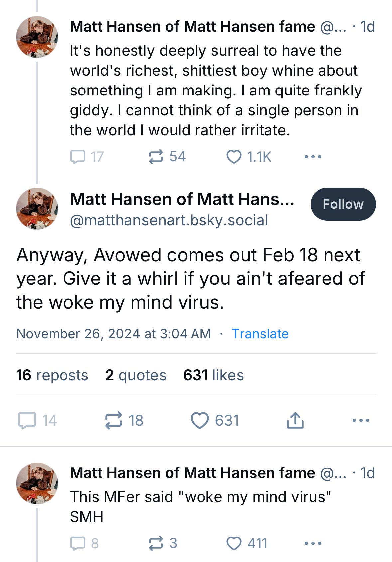392x562 pixels.
Task: Open the @matthansenart.bsky.social handle link
Action: [169, 220]
